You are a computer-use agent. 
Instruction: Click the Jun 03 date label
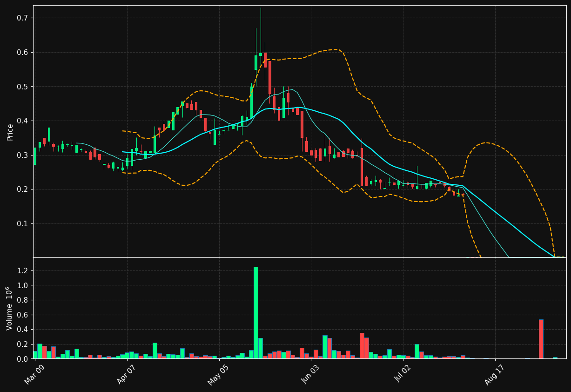click(x=311, y=373)
